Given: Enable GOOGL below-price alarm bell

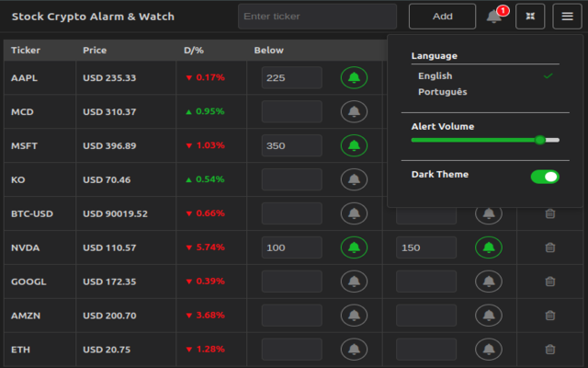Looking at the screenshot, I should [354, 282].
